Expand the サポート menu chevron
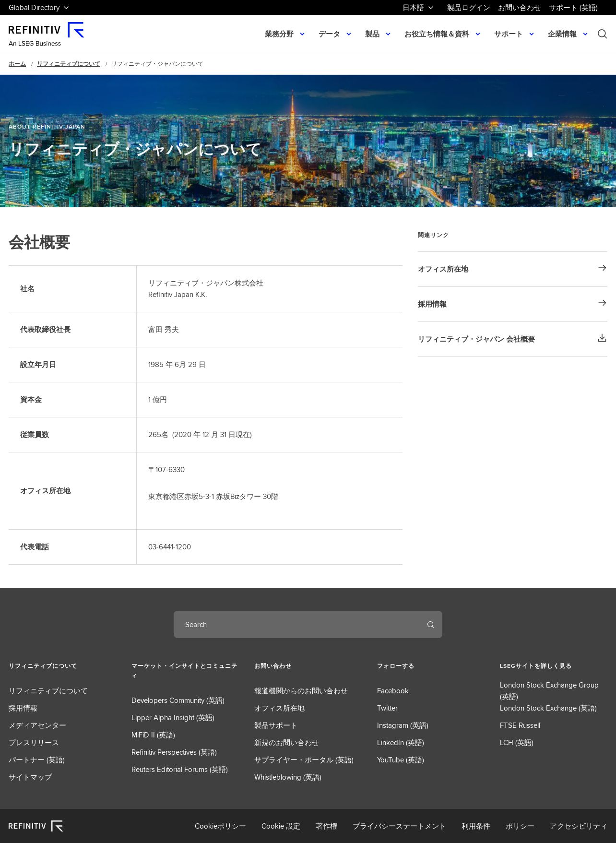 [532, 34]
